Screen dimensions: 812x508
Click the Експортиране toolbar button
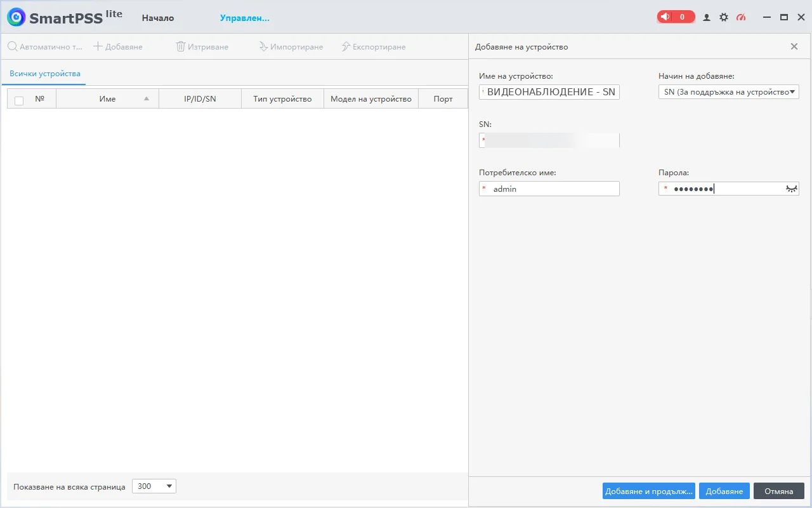(x=374, y=47)
